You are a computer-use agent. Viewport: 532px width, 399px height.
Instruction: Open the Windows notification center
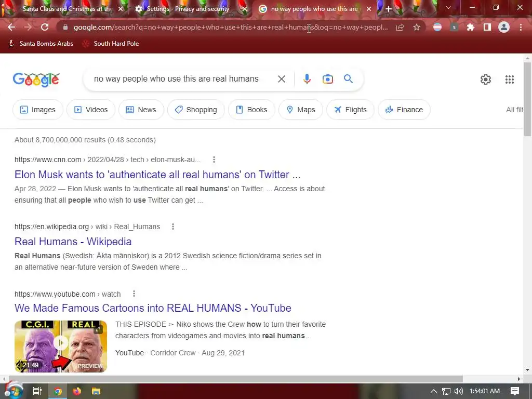[x=515, y=391]
